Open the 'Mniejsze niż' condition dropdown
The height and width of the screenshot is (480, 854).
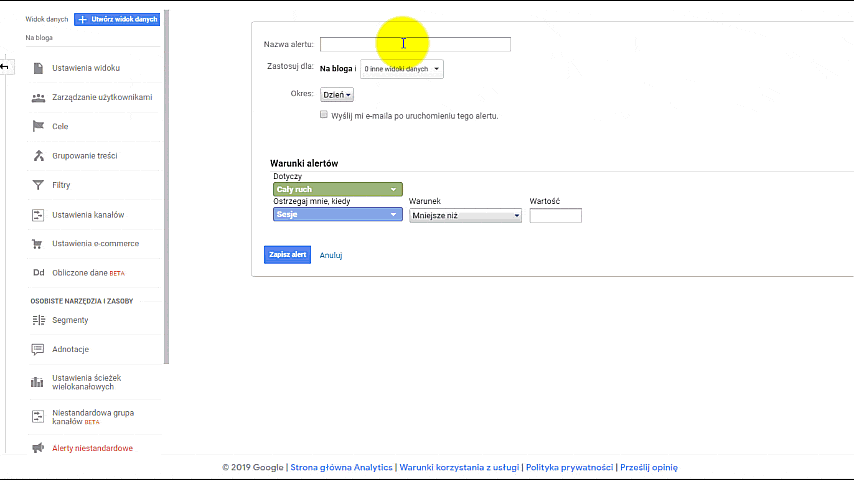pos(465,216)
